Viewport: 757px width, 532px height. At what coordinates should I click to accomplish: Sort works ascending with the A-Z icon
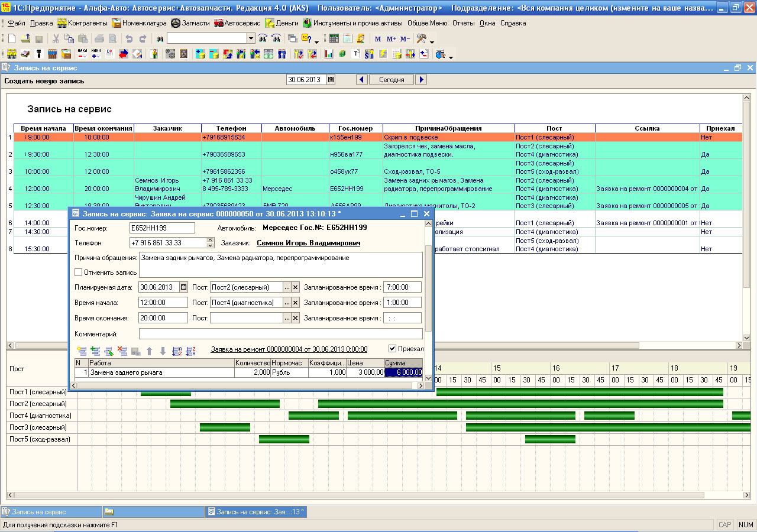pos(176,351)
